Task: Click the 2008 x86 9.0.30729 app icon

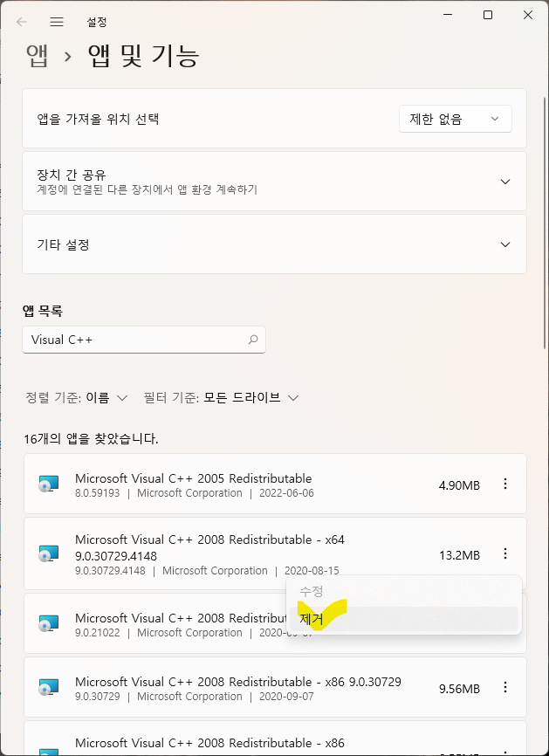Action: tap(48, 687)
